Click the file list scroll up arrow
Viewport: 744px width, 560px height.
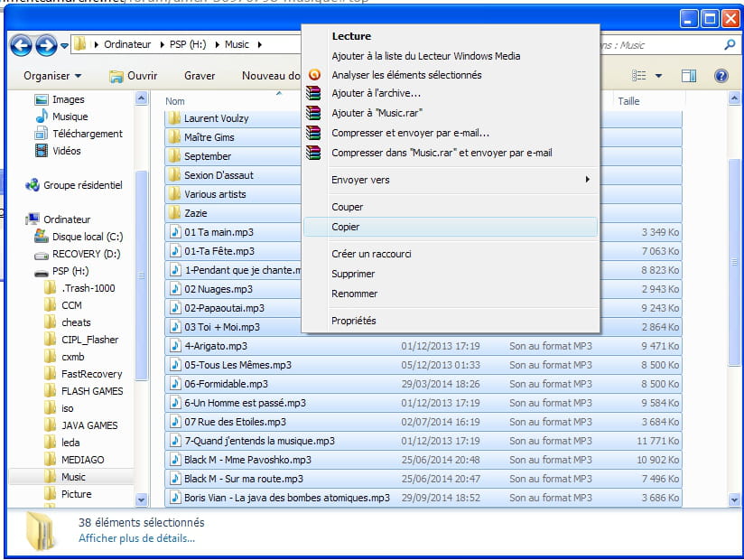pos(734,98)
